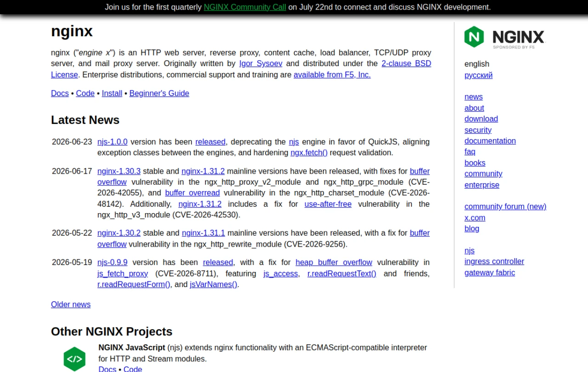Screen dimensions: 588x372
Task: Open 'documentation' in the sidebar menu
Action: (490, 141)
